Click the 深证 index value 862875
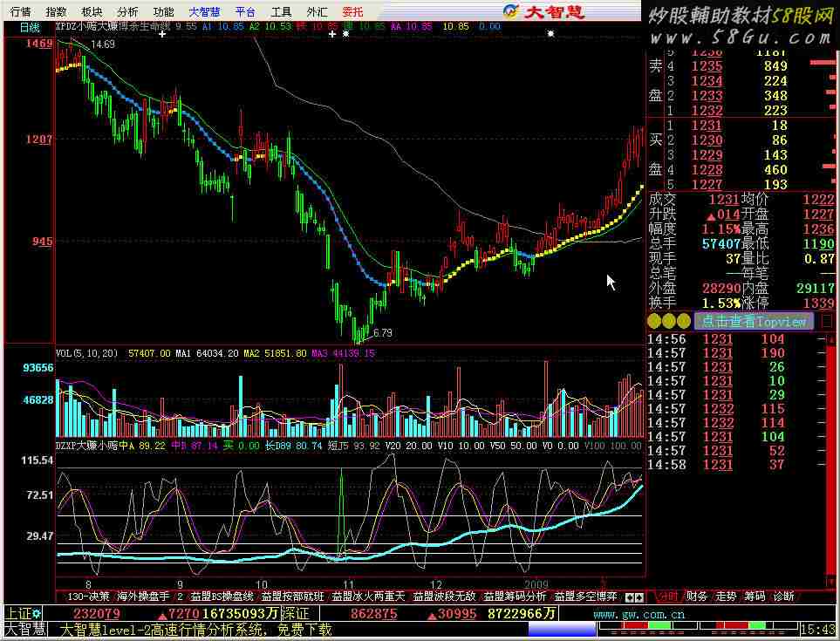The height and width of the screenshot is (641, 840). click(374, 614)
